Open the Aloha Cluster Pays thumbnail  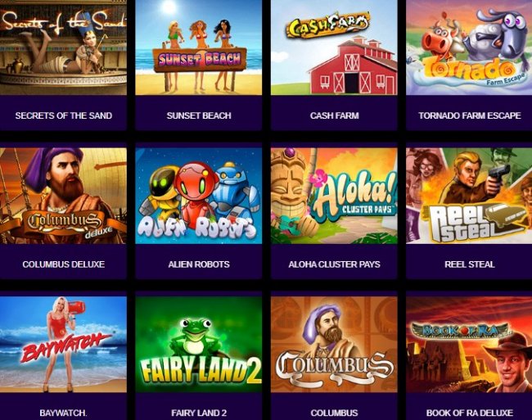click(334, 196)
